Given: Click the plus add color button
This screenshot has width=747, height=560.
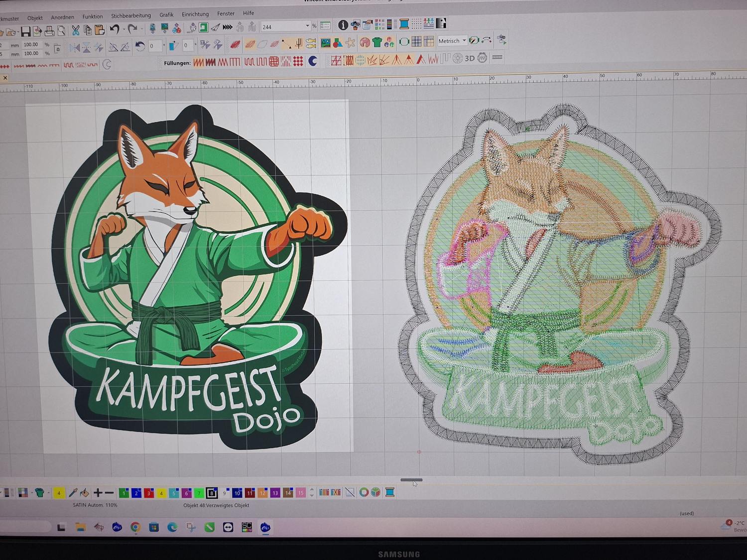Looking at the screenshot, I should click(x=98, y=493).
